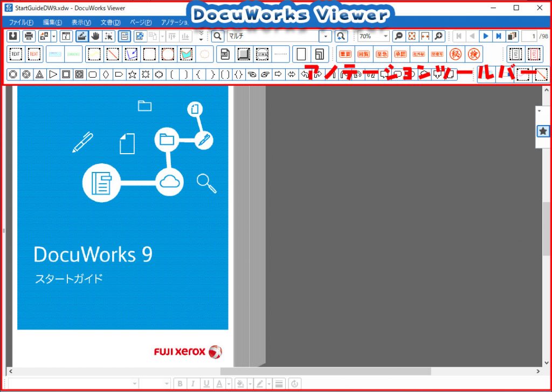Toggle underline text formatting
Image resolution: width=552 pixels, height=392 pixels.
pyautogui.click(x=205, y=383)
